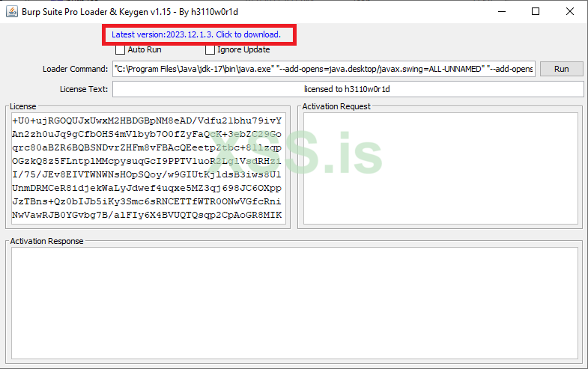Click license line starting '+U0+ujRGOQUJ'

(147, 121)
